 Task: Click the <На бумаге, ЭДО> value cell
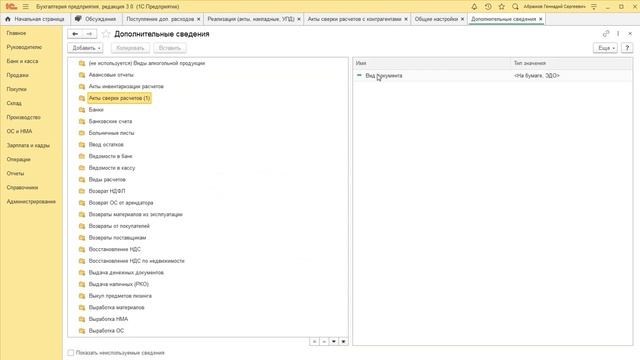tap(537, 76)
